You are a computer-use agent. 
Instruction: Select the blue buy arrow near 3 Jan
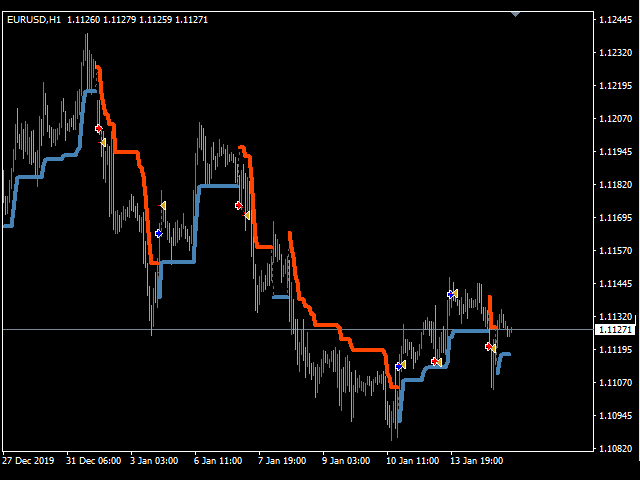coord(158,233)
